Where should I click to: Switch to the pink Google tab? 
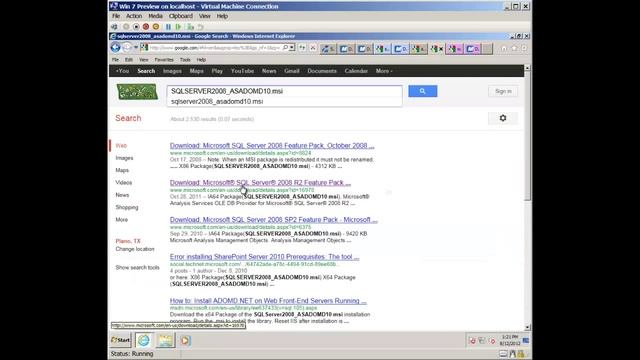[x=454, y=49]
